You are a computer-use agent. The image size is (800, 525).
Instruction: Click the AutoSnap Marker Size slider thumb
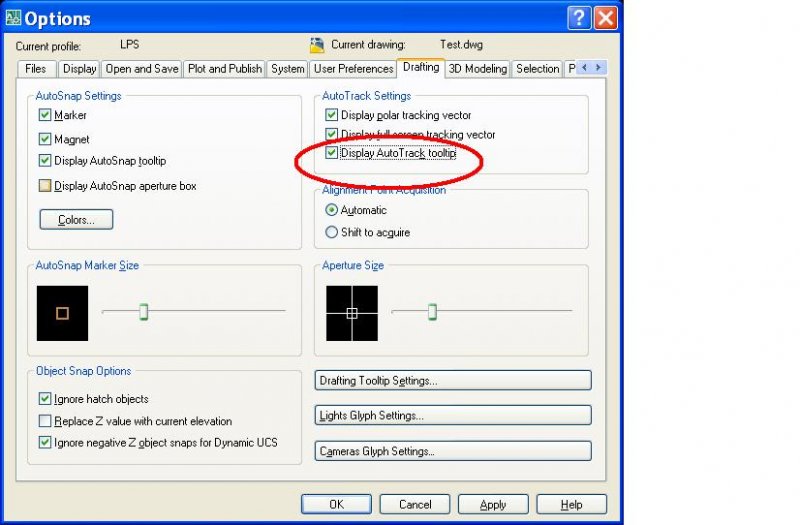(x=144, y=311)
